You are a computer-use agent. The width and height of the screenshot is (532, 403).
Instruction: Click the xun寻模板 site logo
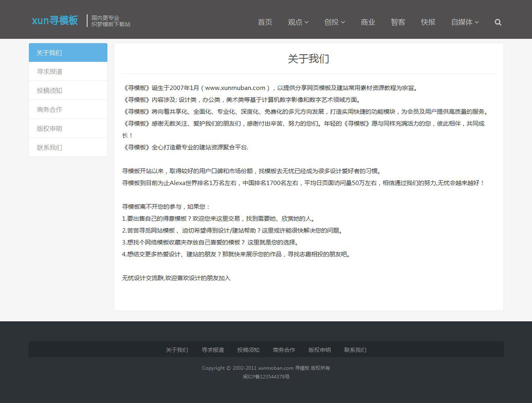click(55, 20)
